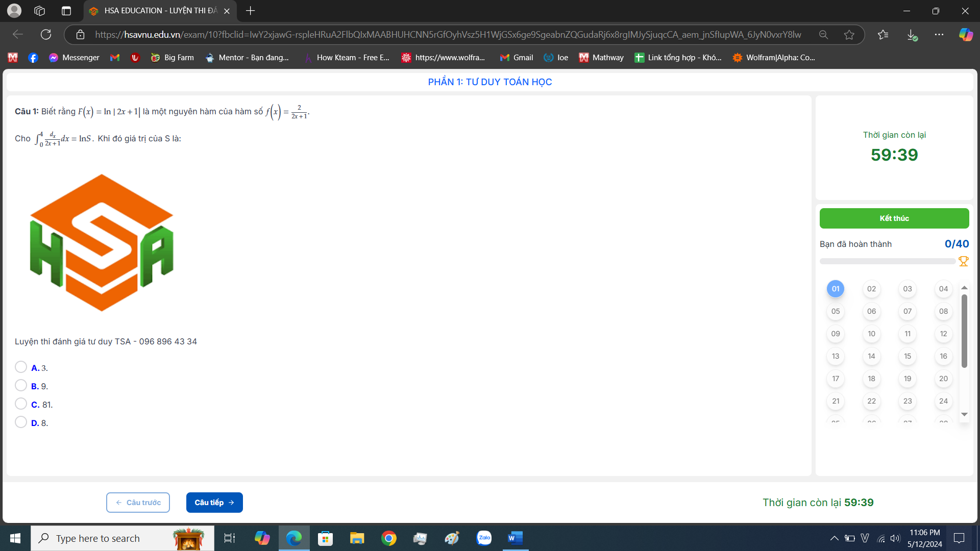Click the trophy icon beside progress bar
The width and height of the screenshot is (980, 551).
(x=963, y=261)
